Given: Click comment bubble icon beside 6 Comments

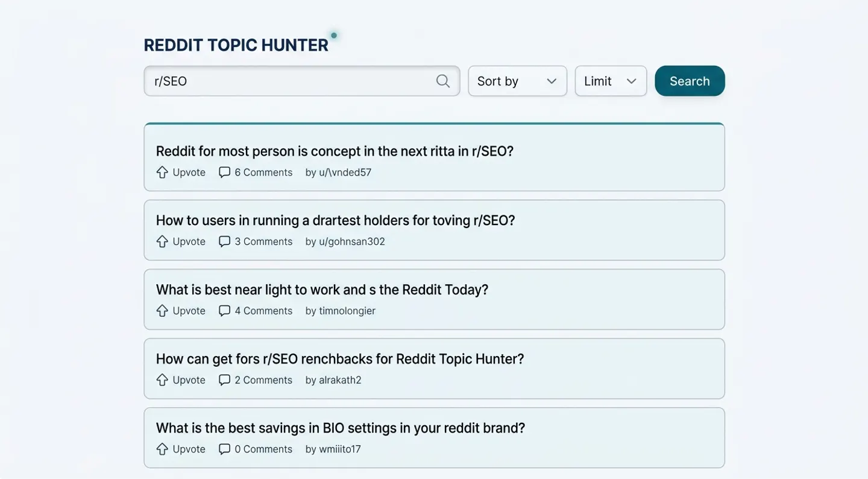Looking at the screenshot, I should [224, 172].
